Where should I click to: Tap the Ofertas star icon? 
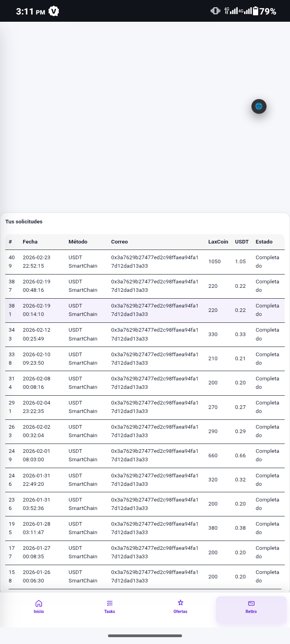[x=180, y=603]
